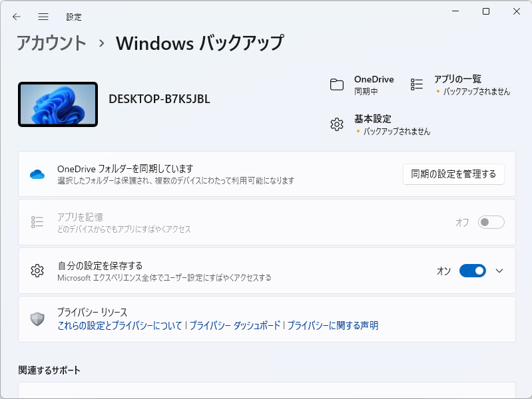Click the アプリを記憶 list icon
532x399 pixels.
point(37,222)
